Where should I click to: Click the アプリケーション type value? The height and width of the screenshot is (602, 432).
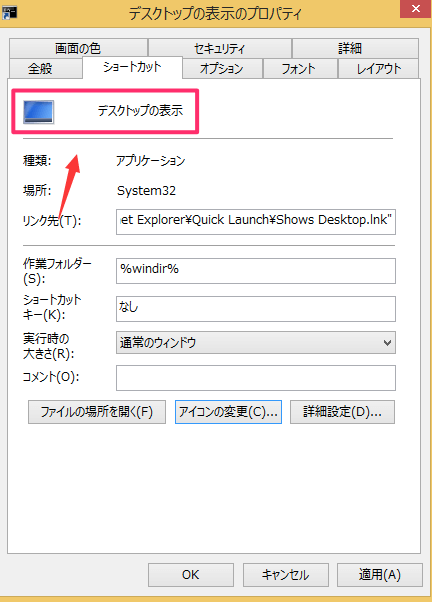coord(151,160)
